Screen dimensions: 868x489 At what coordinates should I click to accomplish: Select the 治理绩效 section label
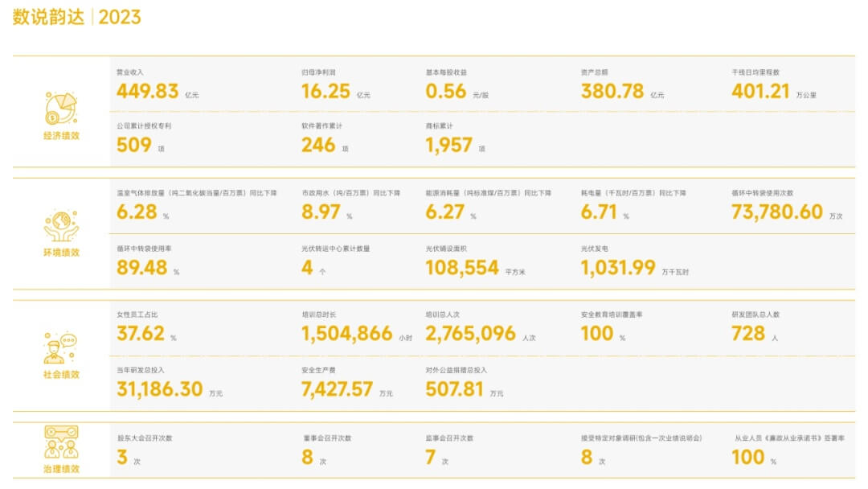tap(62, 469)
